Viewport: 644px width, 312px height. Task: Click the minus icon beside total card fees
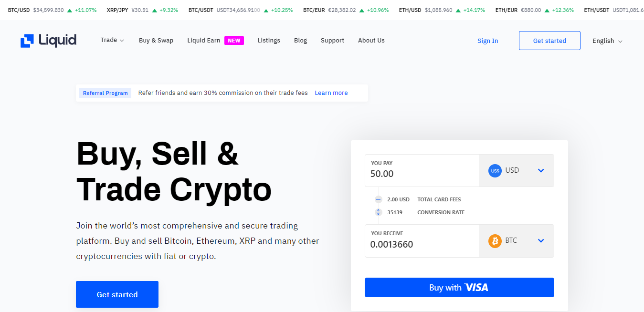point(379,199)
